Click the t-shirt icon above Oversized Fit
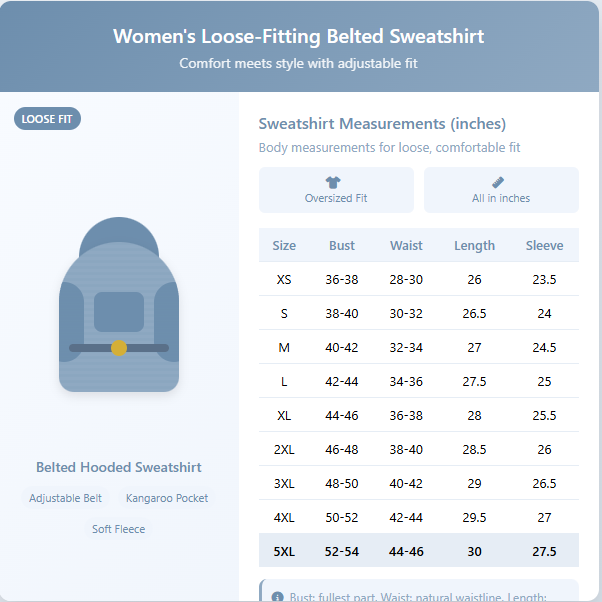The width and height of the screenshot is (602, 602). (x=334, y=182)
